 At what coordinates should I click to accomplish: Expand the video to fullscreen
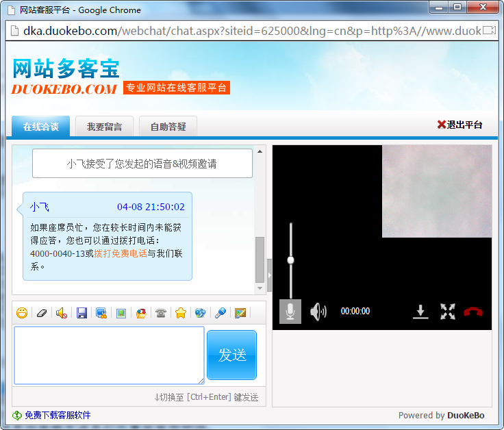[448, 312]
